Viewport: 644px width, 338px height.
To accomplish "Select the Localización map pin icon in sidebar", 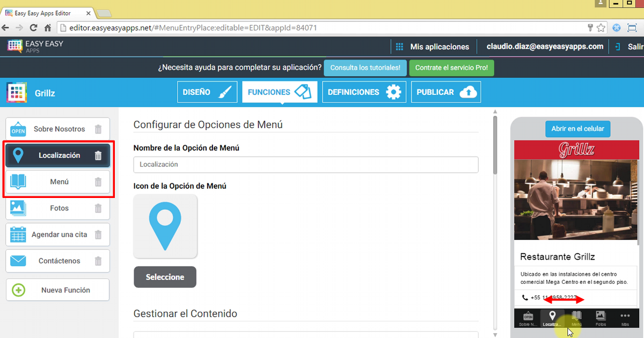I will click(x=19, y=155).
